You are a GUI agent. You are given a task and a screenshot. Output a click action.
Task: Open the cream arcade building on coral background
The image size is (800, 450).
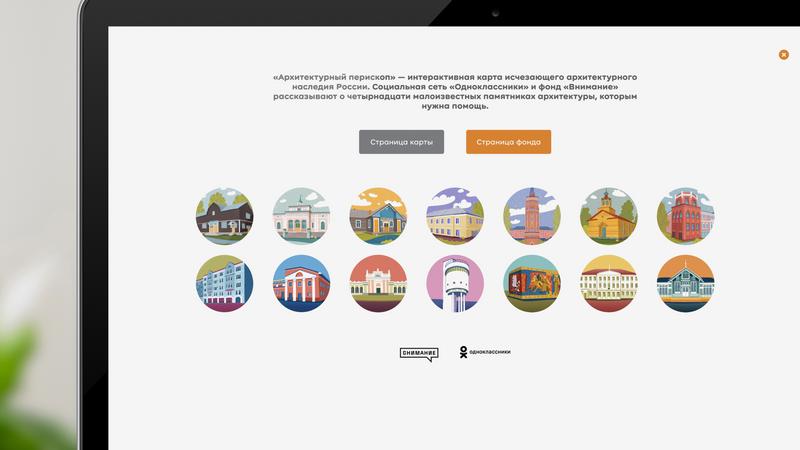click(x=378, y=283)
